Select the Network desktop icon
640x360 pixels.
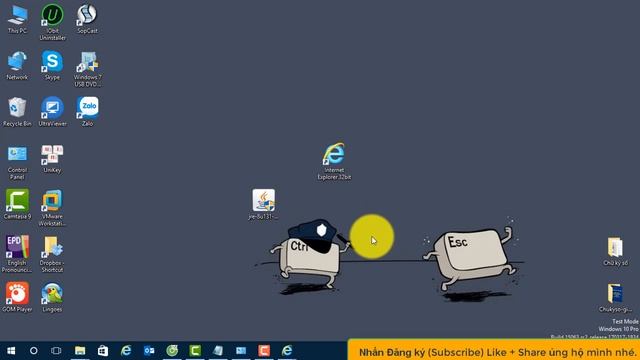pyautogui.click(x=17, y=66)
